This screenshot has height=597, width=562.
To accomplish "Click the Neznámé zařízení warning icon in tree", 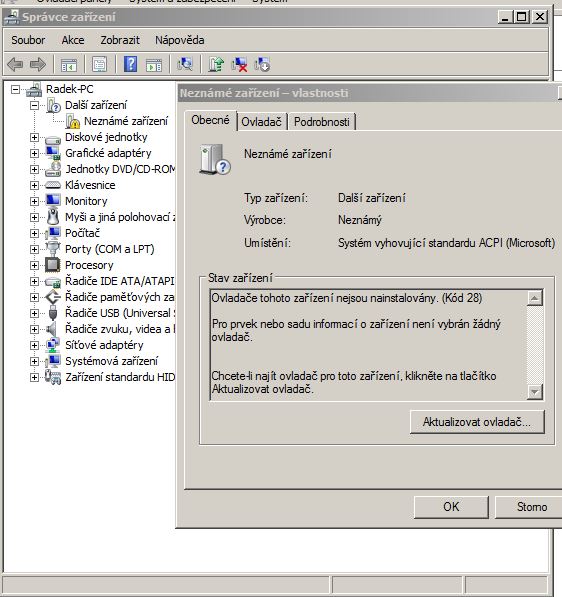I will coord(72,121).
